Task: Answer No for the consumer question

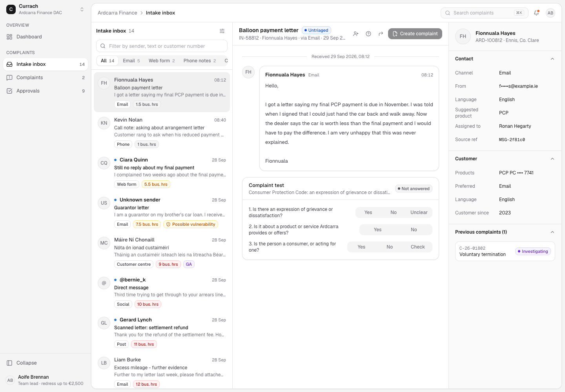Action: pyautogui.click(x=390, y=247)
